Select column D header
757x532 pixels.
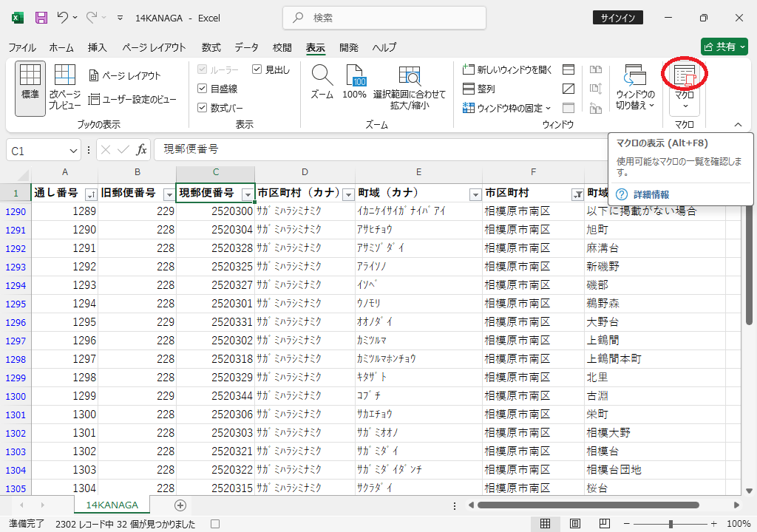pos(305,172)
